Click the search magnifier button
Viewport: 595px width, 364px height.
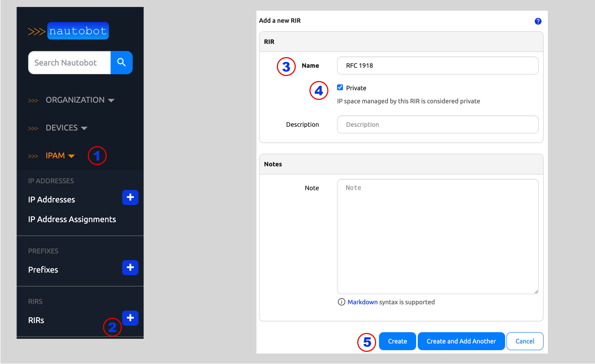click(x=121, y=63)
